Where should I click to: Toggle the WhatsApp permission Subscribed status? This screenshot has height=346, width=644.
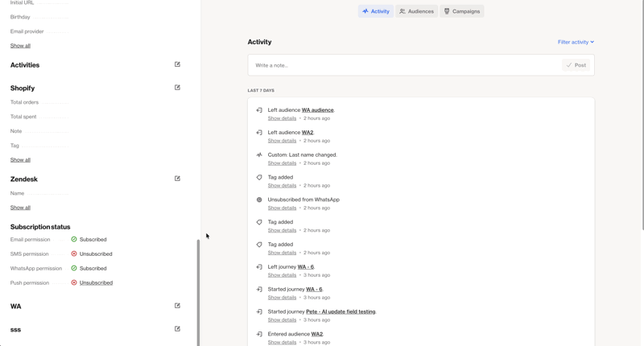(x=93, y=269)
